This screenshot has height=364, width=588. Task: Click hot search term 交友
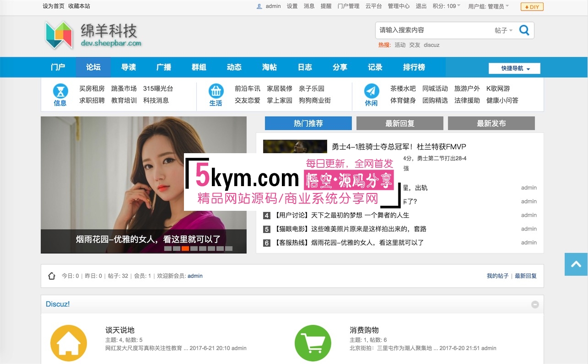click(x=415, y=45)
